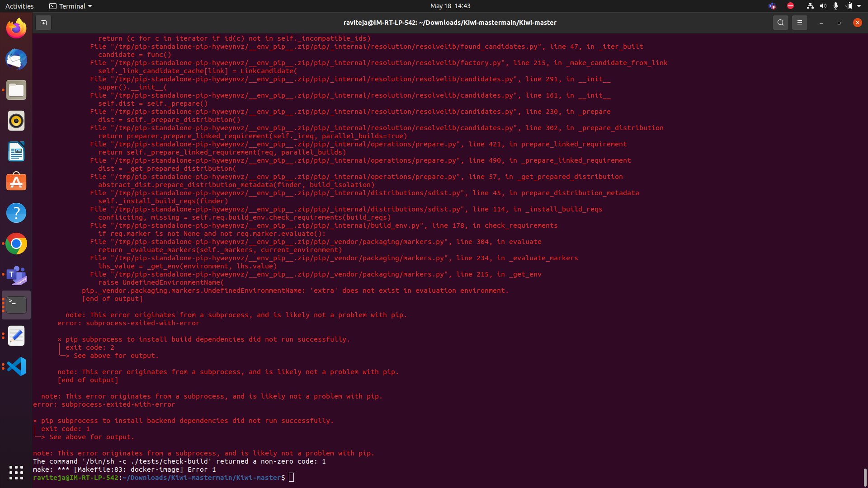
Task: Open LibreOffice Writer from the dock
Action: tap(16, 151)
